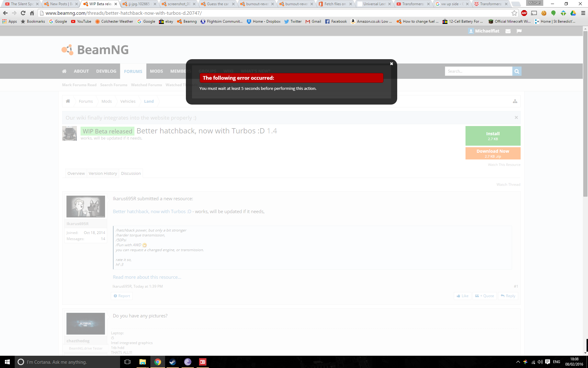Image resolution: width=588 pixels, height=368 pixels.
Task: Open the Michaelflat account link
Action: click(484, 31)
